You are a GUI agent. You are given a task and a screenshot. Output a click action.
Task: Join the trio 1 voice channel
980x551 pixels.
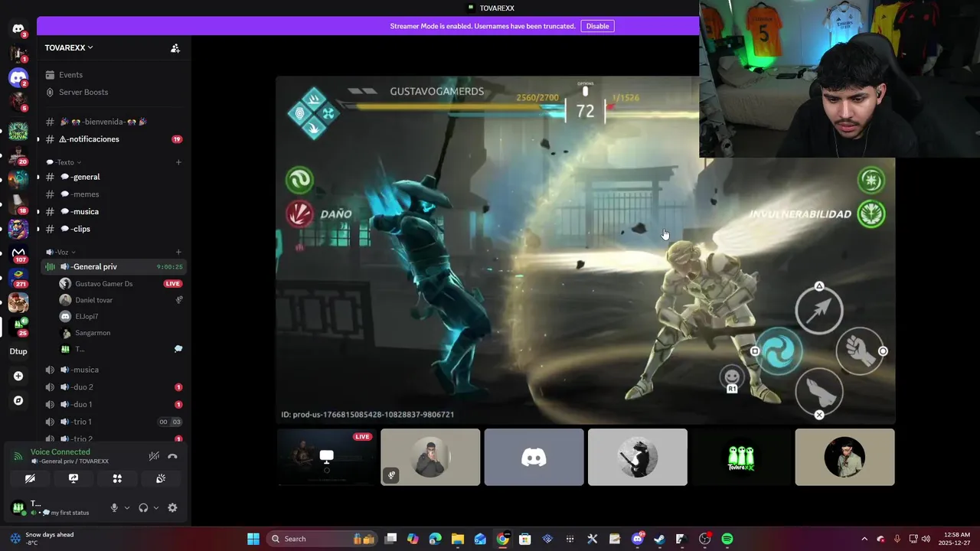[113, 422]
